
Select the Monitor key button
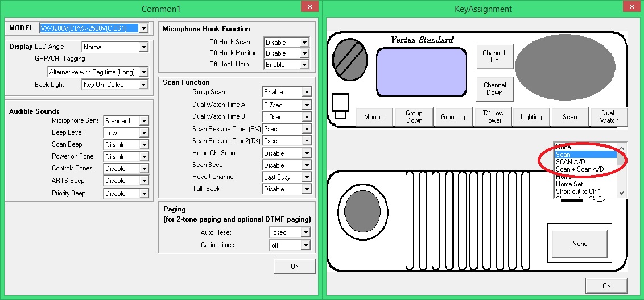point(374,117)
